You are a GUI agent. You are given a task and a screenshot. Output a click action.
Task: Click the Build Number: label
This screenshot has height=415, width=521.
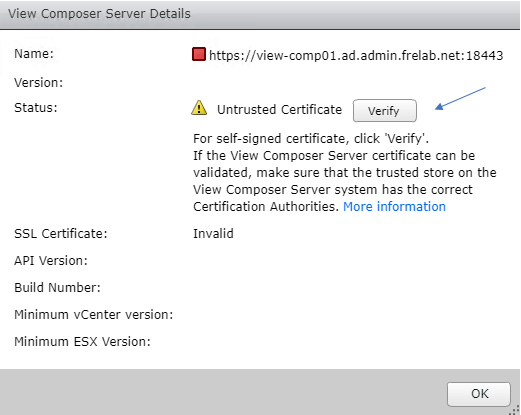click(x=58, y=288)
